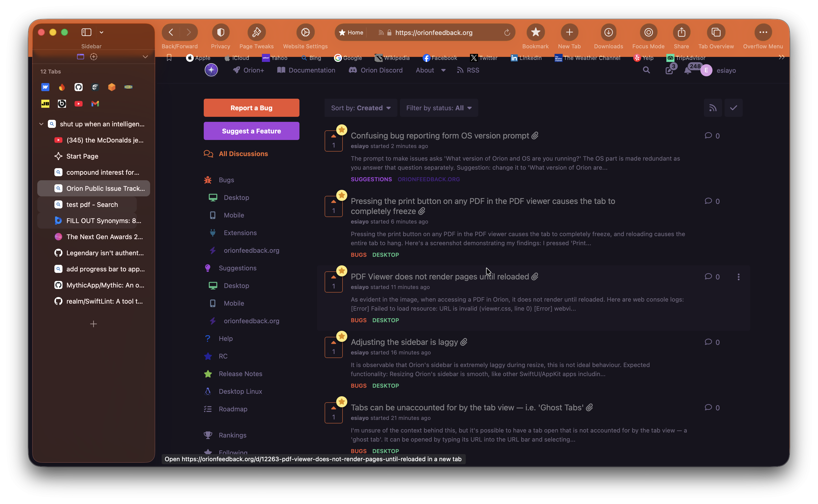This screenshot has height=504, width=818.
Task: Open the 'Filter by status: All' dropdown
Action: tap(439, 108)
